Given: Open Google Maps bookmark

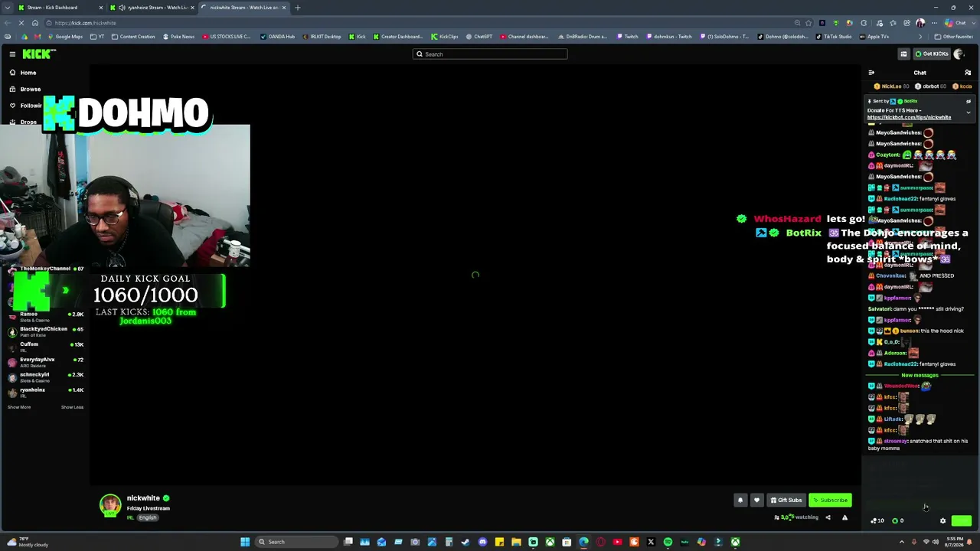Looking at the screenshot, I should point(64,37).
